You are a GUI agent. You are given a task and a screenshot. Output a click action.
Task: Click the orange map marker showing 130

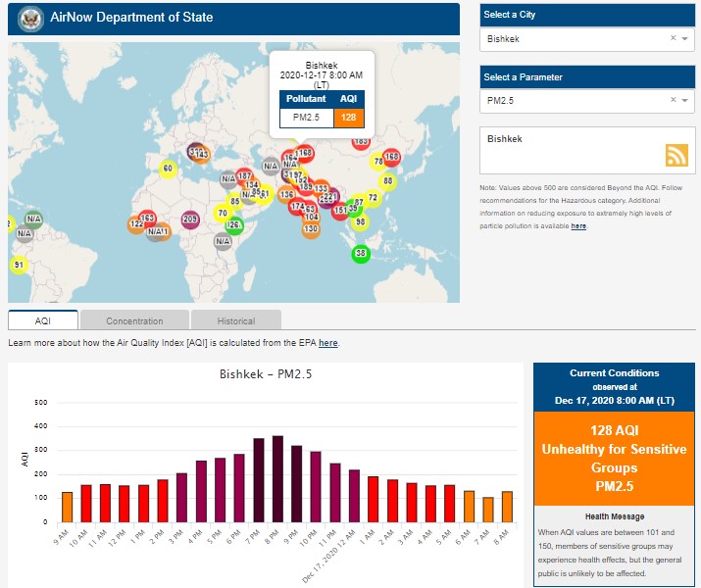pos(311,229)
